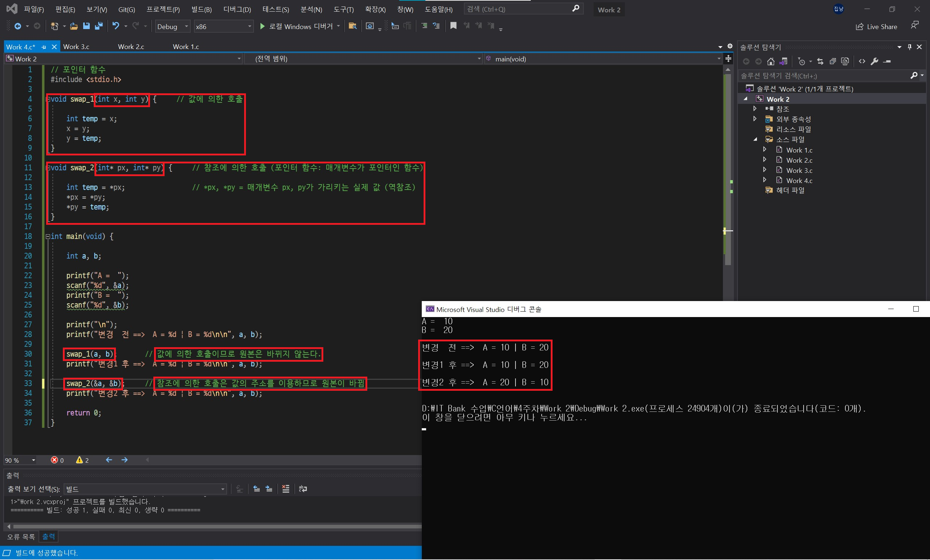Viewport: 930px width, 560px height.
Task: Click the View Code angle-brackets icon
Action: pos(862,61)
